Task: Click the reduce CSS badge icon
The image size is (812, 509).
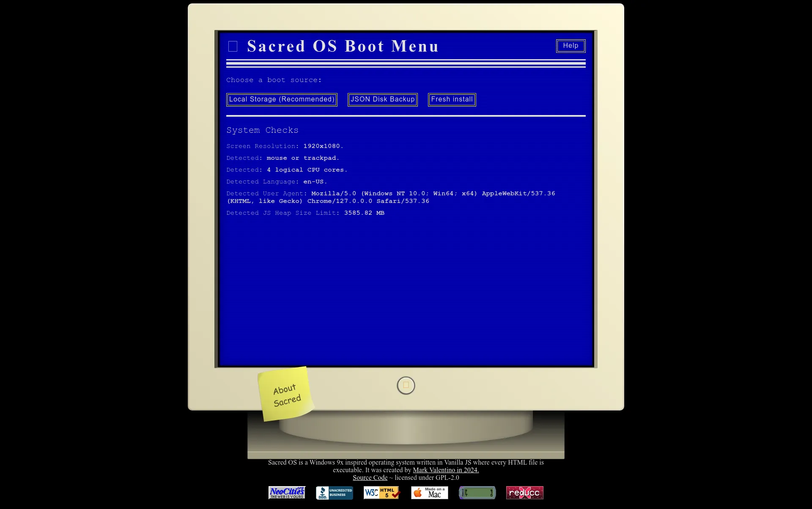Action: [524, 493]
